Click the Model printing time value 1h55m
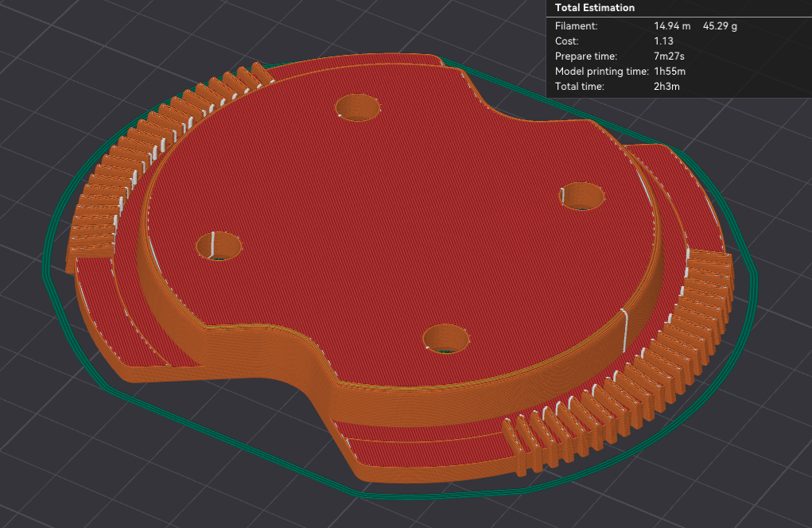 click(x=671, y=71)
